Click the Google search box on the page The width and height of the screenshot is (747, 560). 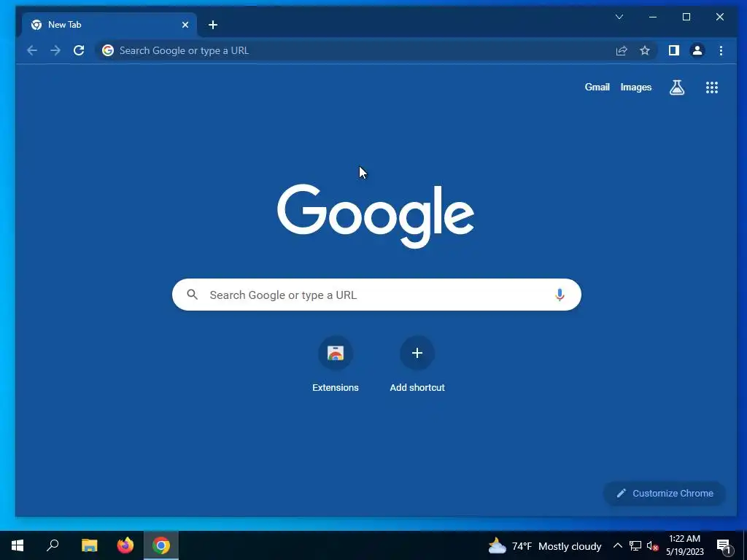tap(376, 295)
